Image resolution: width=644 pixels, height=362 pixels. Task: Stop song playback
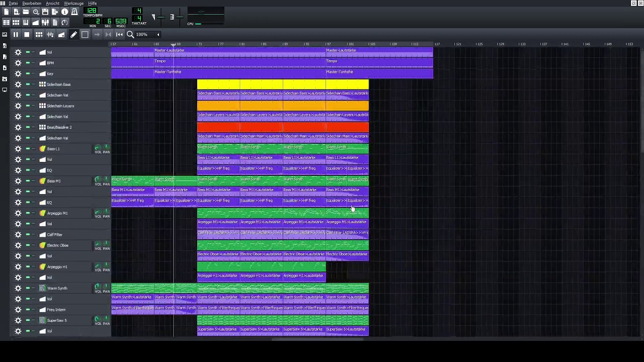(27, 34)
